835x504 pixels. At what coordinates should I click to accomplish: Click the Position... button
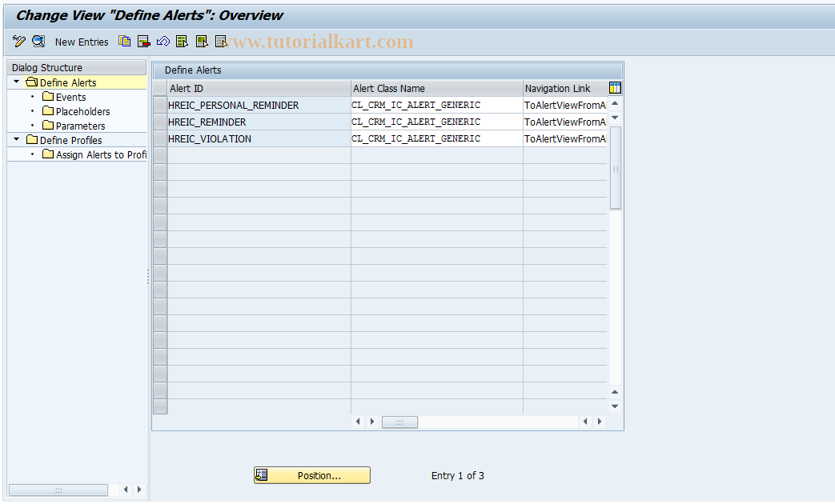(x=312, y=475)
